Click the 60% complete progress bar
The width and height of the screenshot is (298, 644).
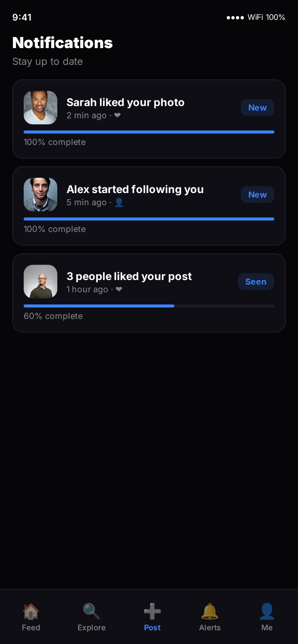[x=149, y=306]
